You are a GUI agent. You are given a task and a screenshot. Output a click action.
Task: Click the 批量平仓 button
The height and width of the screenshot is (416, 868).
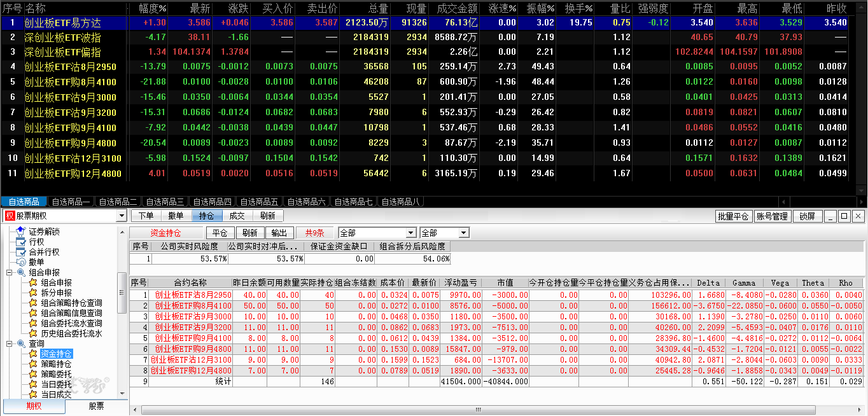click(x=734, y=216)
